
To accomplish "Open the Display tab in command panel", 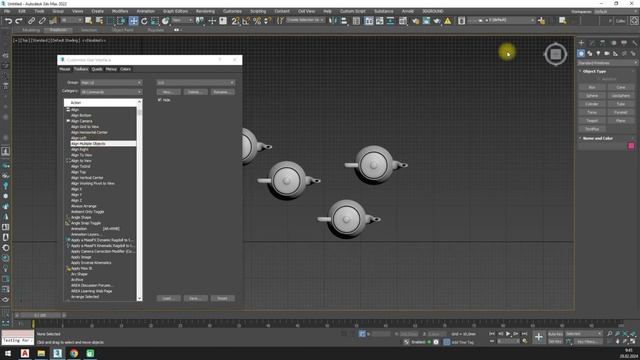I will (x=624, y=42).
